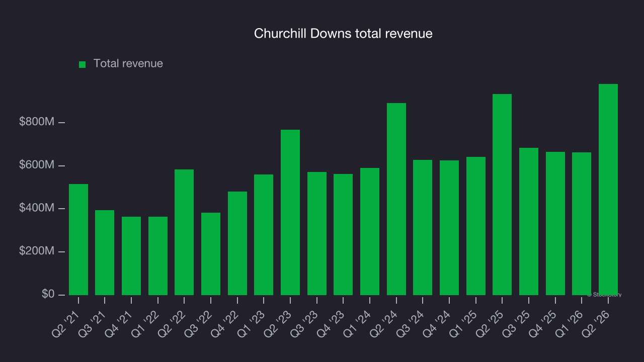Click the $800M y-axis label

[x=37, y=122]
